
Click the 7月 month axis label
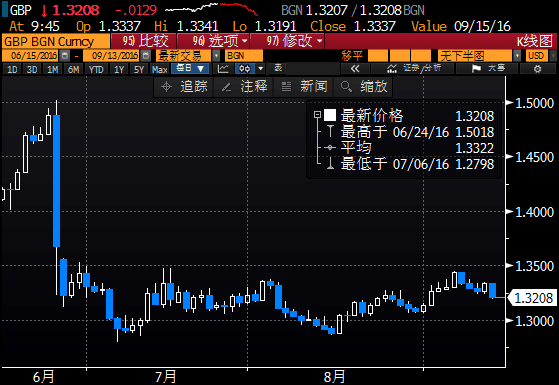coord(166,376)
